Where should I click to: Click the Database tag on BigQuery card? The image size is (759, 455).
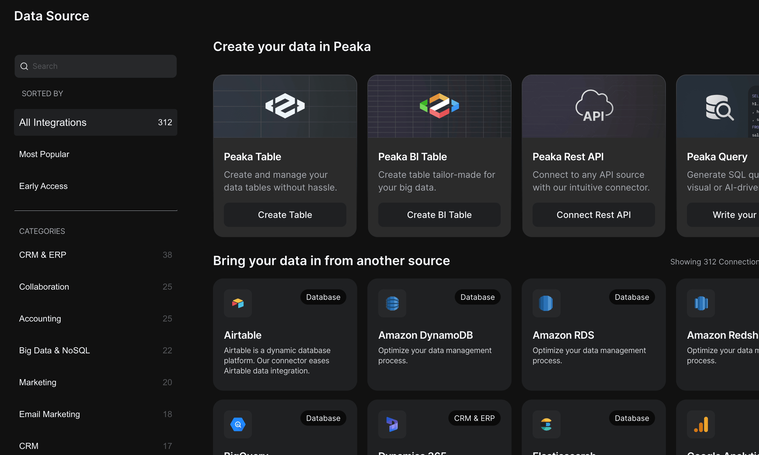point(323,418)
